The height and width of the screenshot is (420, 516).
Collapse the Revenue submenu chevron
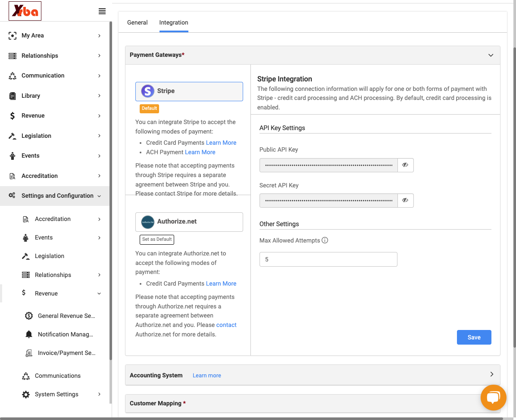(99, 293)
